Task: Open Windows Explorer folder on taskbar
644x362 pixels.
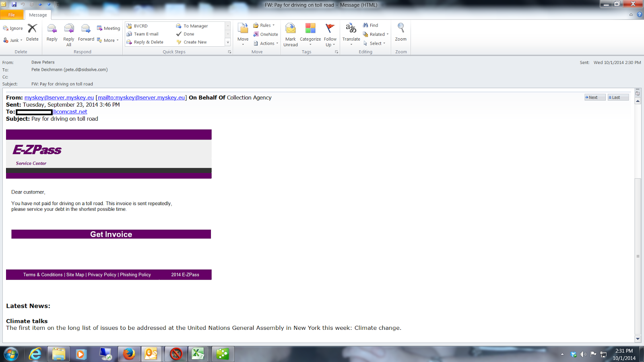Action: click(58, 354)
